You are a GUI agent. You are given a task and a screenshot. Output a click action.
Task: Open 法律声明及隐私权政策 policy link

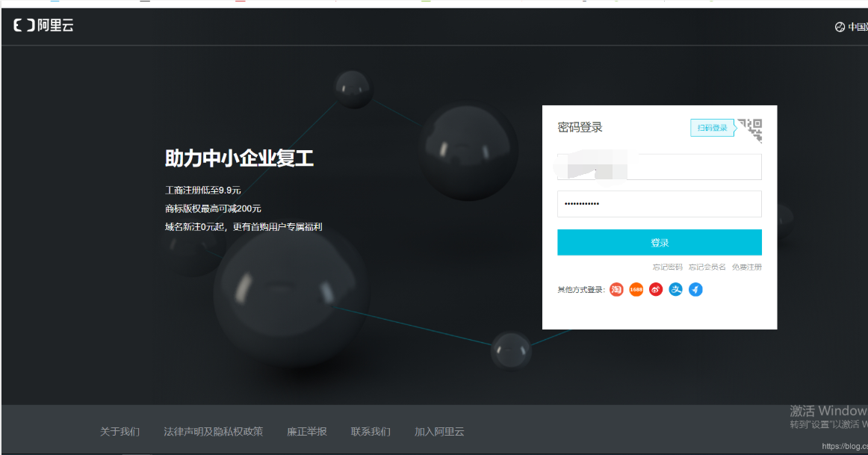(212, 431)
